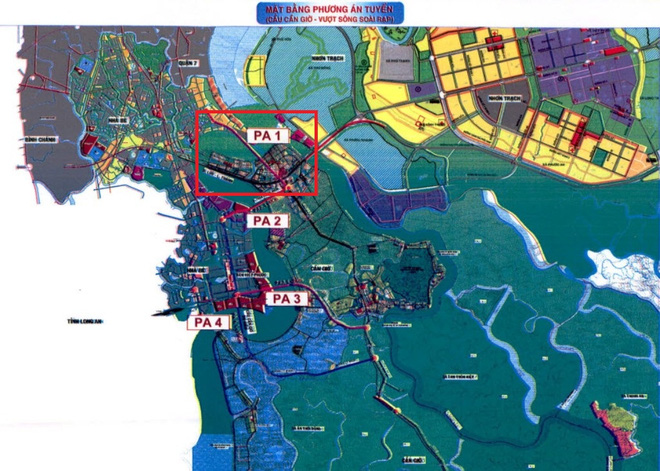The height and width of the screenshot is (471, 660).
Task: Click the 'QUẬN 7' district label
Action: pos(188,63)
